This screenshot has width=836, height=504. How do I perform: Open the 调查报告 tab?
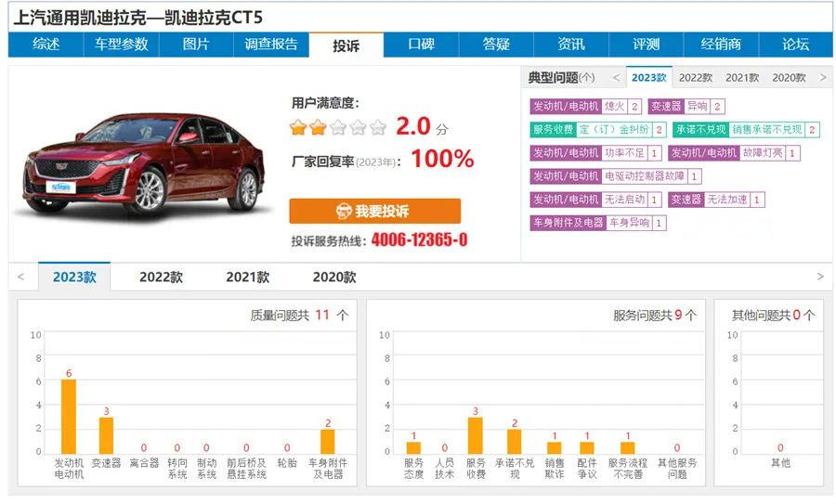(270, 45)
